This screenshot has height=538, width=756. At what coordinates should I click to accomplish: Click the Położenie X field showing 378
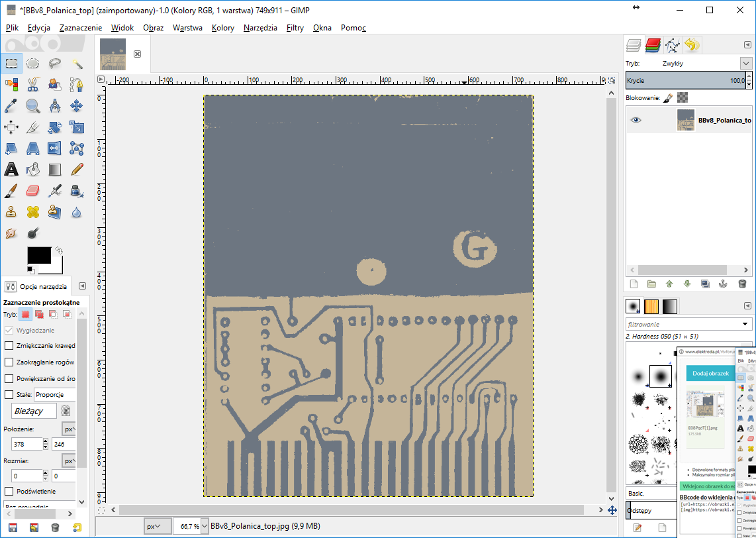pyautogui.click(x=27, y=444)
